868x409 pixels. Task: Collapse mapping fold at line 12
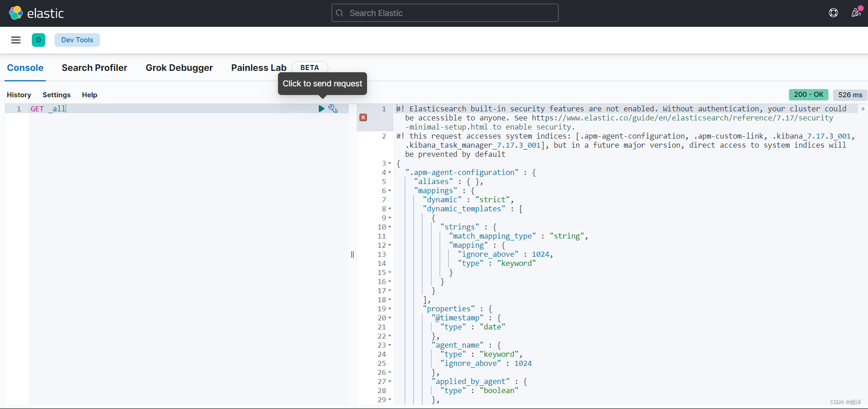tap(390, 245)
